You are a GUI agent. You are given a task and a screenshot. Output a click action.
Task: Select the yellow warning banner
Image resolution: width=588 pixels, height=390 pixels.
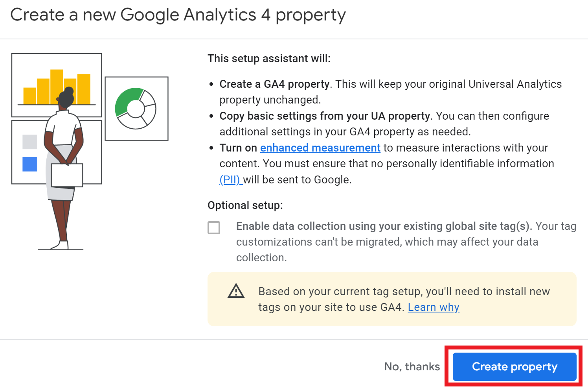[392, 299]
